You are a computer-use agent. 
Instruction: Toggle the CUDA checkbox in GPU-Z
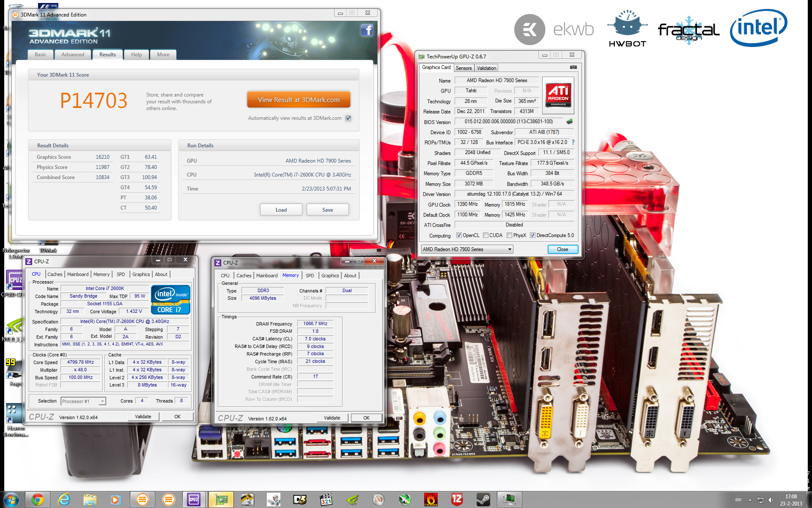pyautogui.click(x=486, y=235)
